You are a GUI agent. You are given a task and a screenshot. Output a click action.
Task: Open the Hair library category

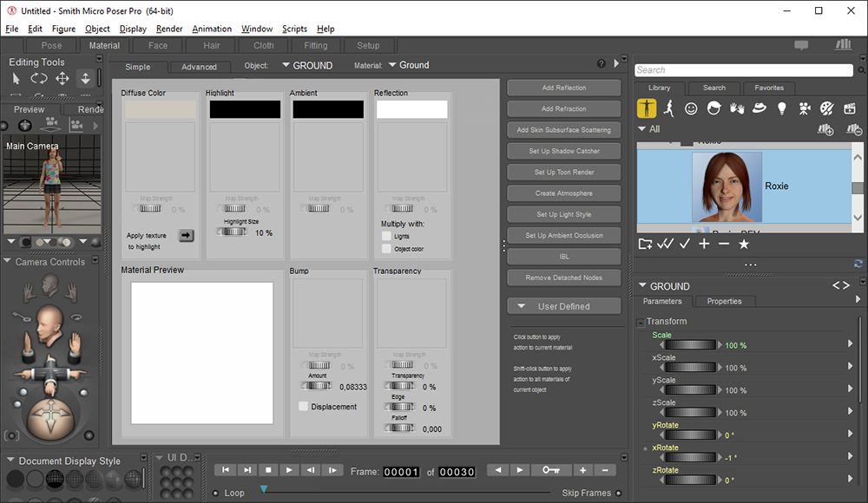tap(714, 108)
